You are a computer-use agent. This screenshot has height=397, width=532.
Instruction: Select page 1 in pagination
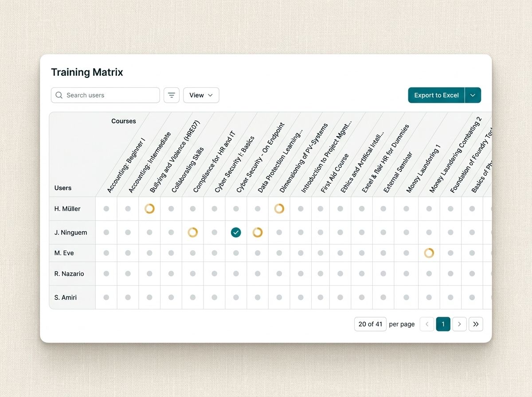click(x=443, y=324)
